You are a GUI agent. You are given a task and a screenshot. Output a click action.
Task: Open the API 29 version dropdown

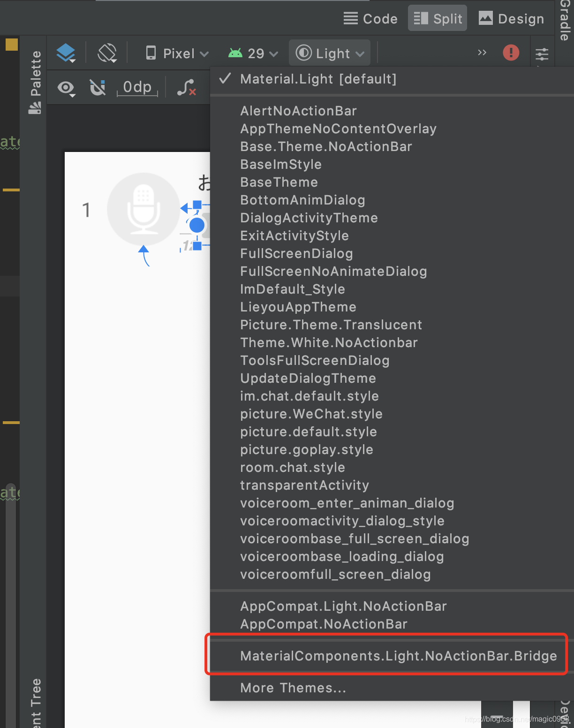253,53
